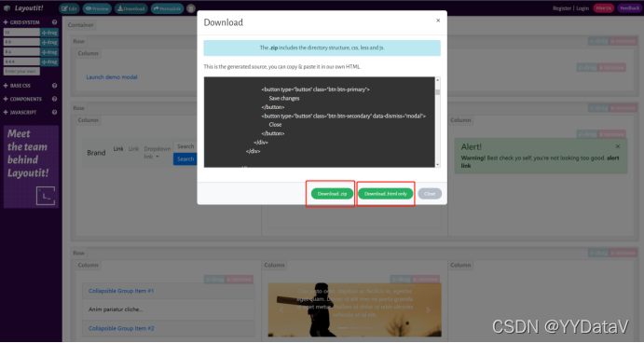Click drag handle for the 4 4 4 grid
This screenshot has height=343, width=644.
pos(49,62)
